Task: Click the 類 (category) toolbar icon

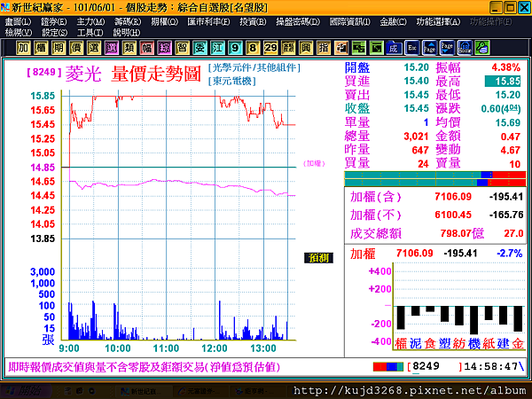Action: pyautogui.click(x=129, y=48)
